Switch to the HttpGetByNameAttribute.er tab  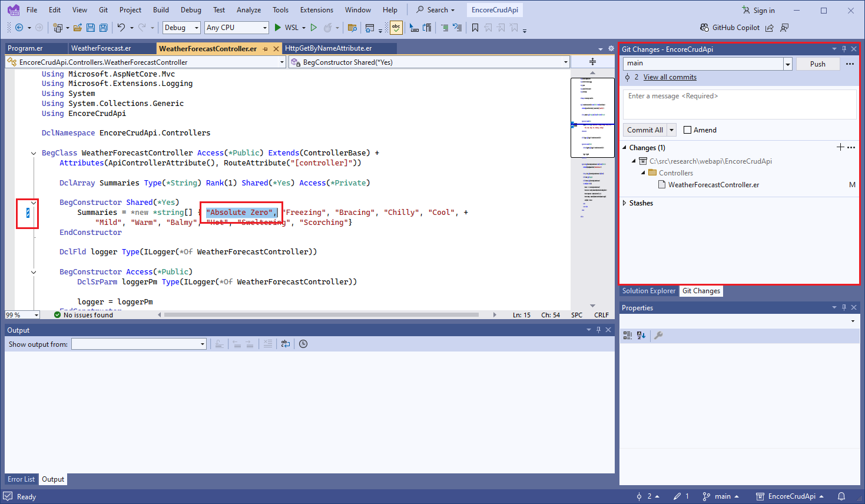[x=329, y=48]
